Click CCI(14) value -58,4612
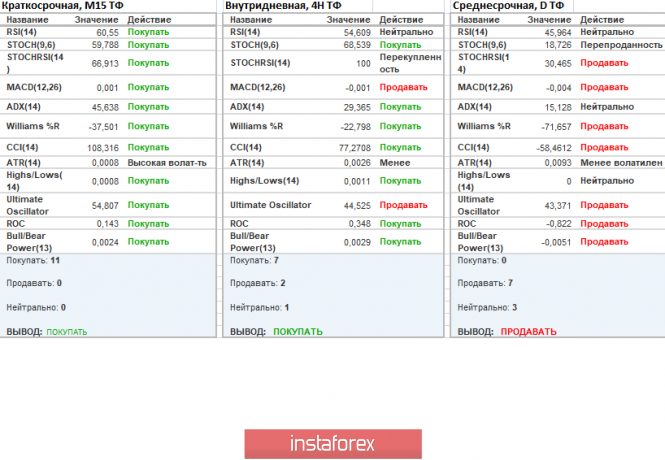Screen dimensions: 665x460 [x=554, y=148]
